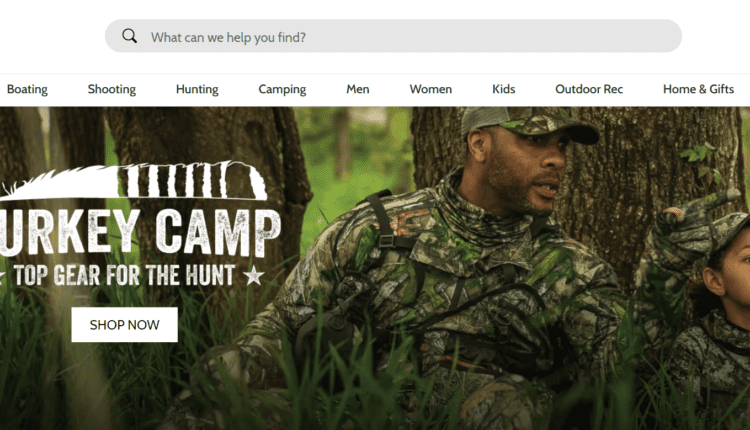Screen dimensions: 750x430
Task: Click the hunter's camo cap in the banner
Action: tap(526, 124)
